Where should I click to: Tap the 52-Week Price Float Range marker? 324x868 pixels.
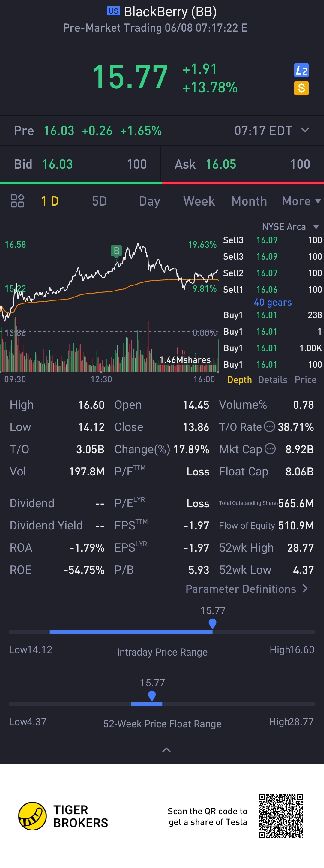[152, 696]
